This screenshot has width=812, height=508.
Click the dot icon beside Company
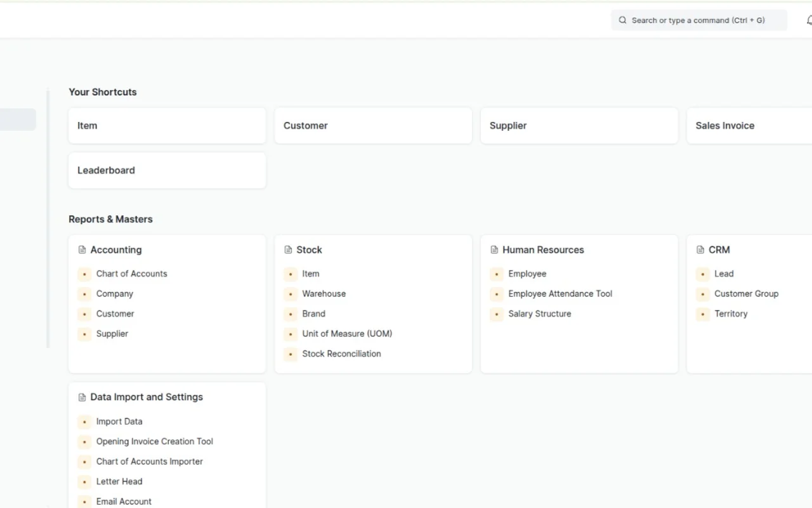(84, 294)
